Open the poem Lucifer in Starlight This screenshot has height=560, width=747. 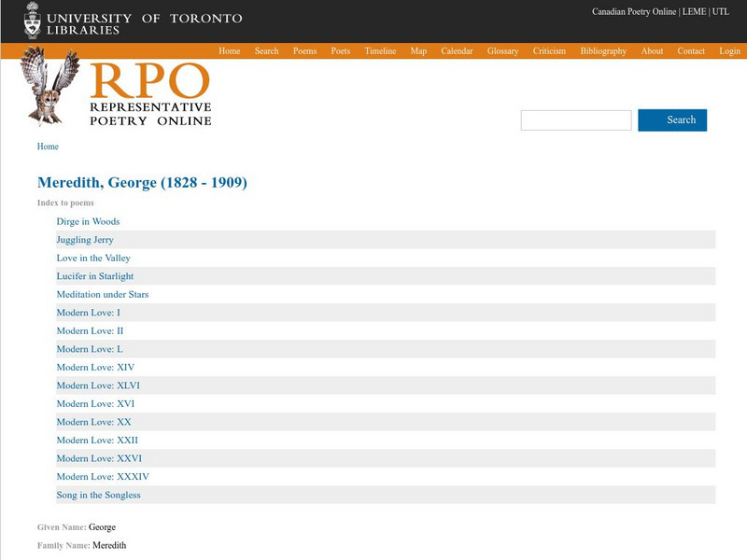click(x=94, y=276)
